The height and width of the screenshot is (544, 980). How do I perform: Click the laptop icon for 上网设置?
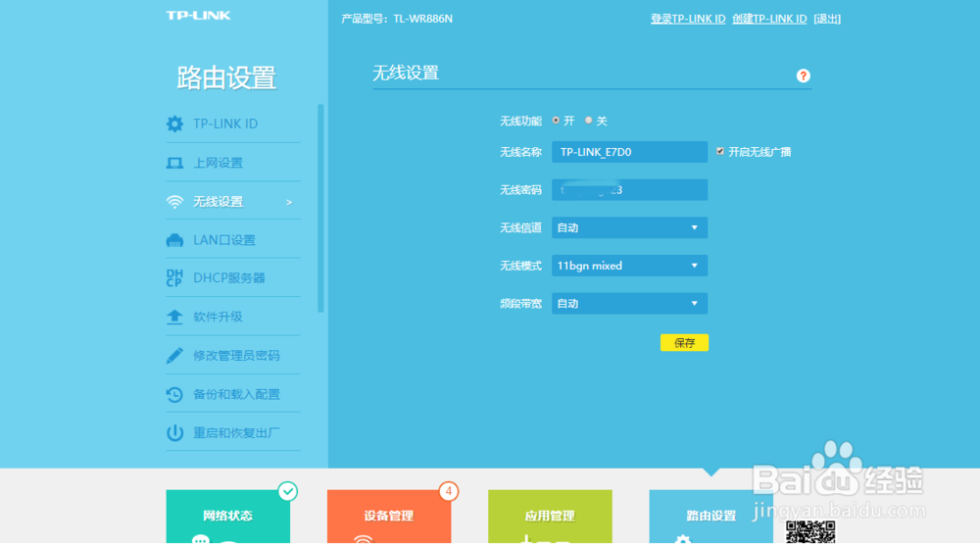pos(174,163)
